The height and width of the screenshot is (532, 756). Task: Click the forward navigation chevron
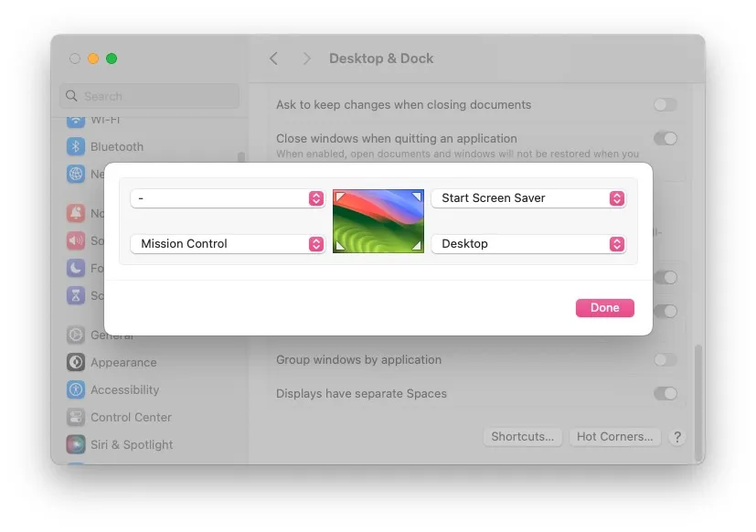click(x=307, y=59)
